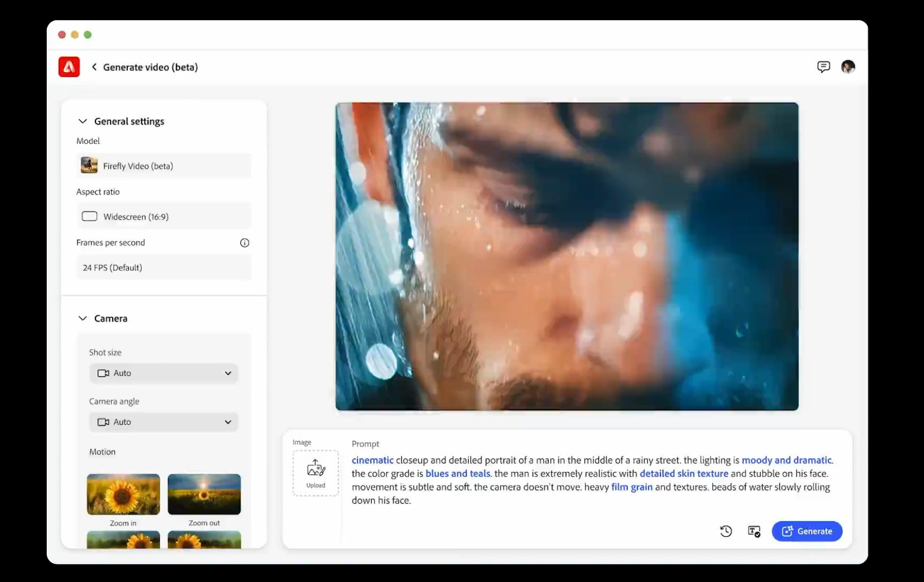Screen dimensions: 924x582
Task: Click the image Upload box
Action: click(x=316, y=473)
